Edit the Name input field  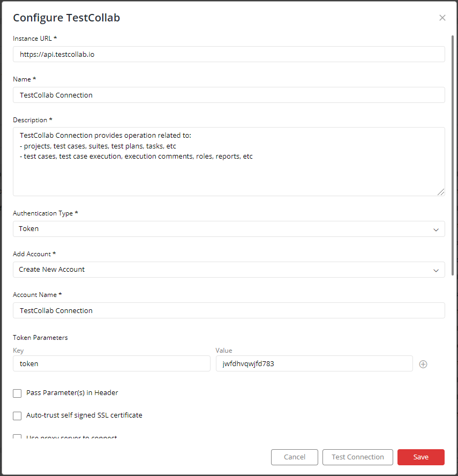click(229, 95)
